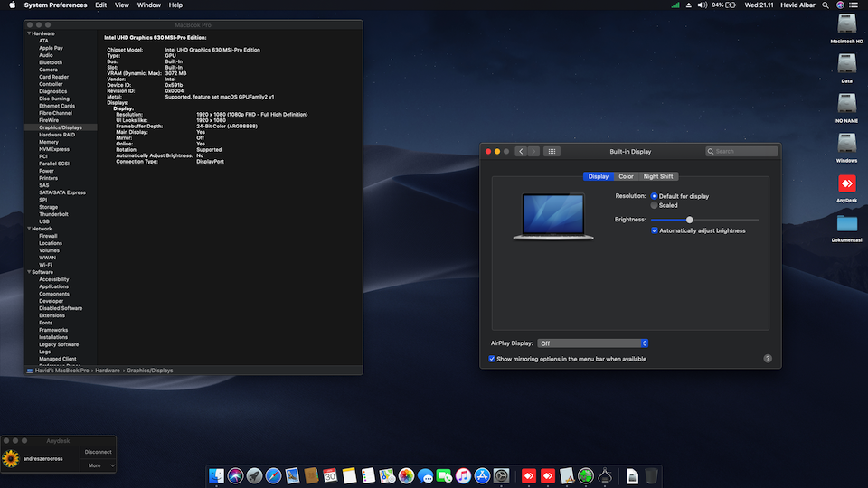
Task: Select Graphics/Displays in sidebar
Action: pyautogui.click(x=61, y=127)
